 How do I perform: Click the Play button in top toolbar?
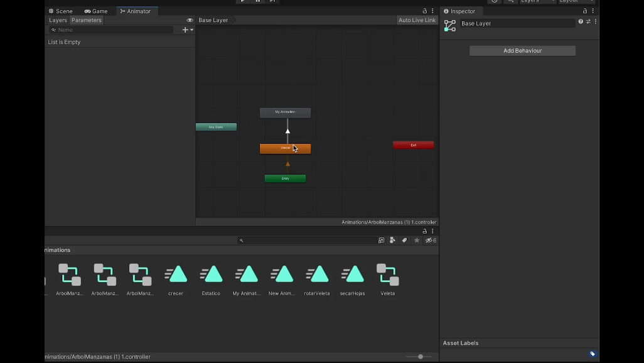(x=243, y=1)
